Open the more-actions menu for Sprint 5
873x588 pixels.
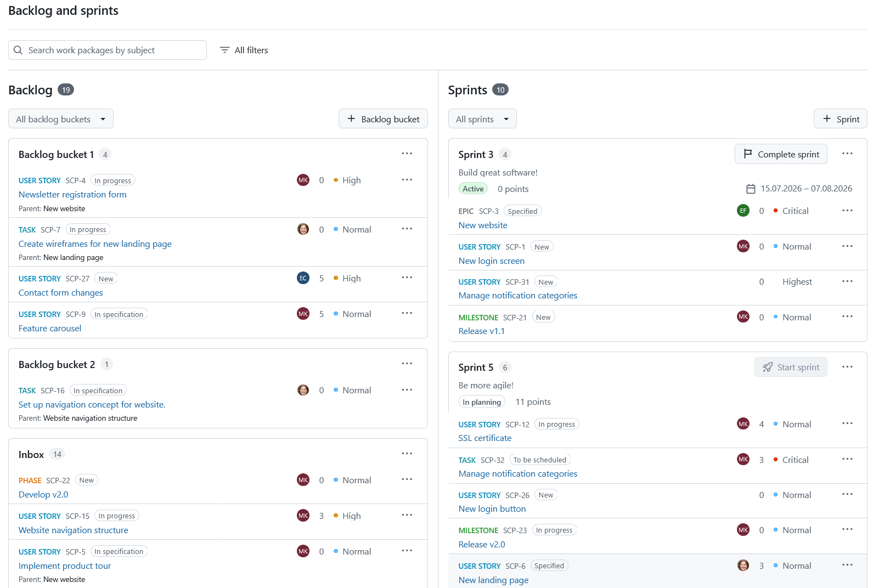[847, 367]
